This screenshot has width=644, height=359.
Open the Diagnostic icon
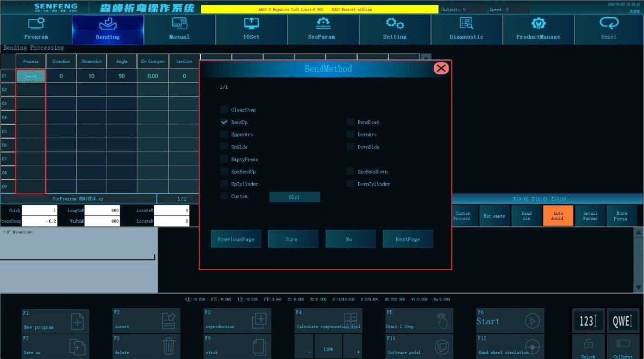click(x=466, y=24)
